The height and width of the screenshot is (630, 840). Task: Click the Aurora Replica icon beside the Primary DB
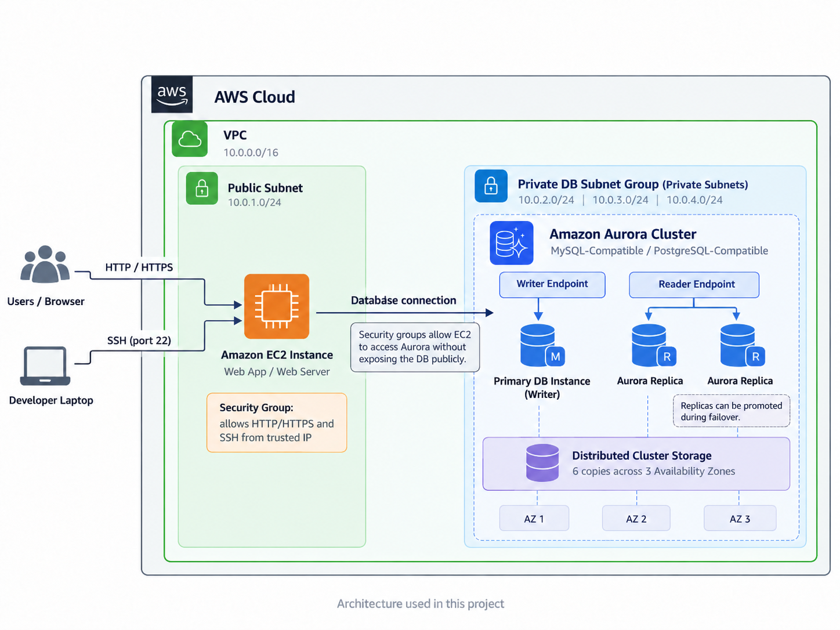coord(654,346)
